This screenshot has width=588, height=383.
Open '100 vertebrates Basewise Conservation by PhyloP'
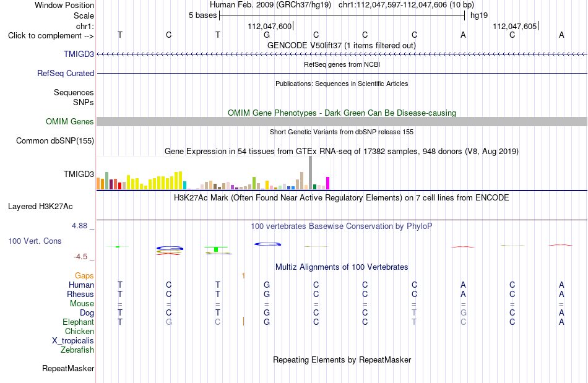[342, 226]
